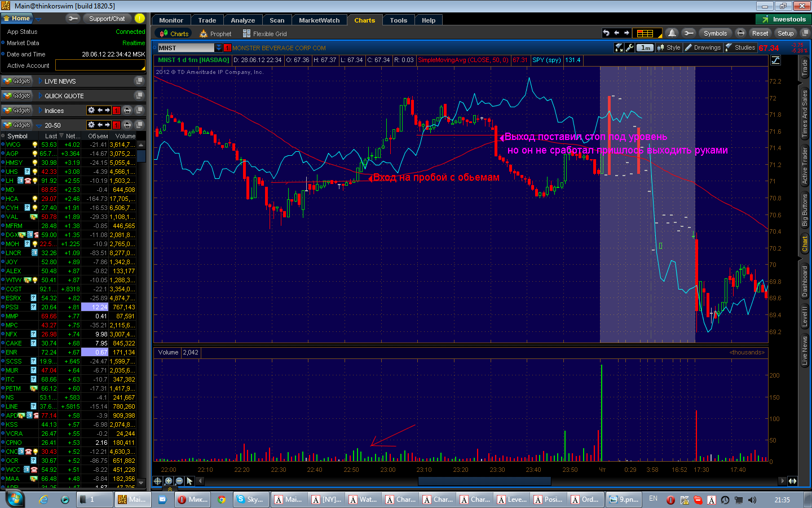Open the chart Style menu
The image size is (812, 508).
click(x=669, y=48)
